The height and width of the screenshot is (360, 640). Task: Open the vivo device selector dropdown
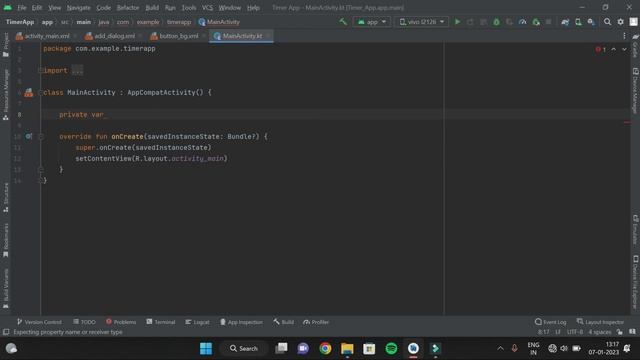tap(422, 22)
